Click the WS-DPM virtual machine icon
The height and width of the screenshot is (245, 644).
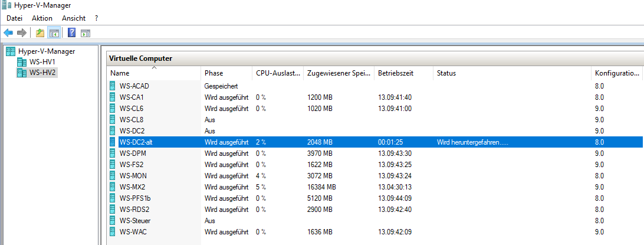point(113,153)
